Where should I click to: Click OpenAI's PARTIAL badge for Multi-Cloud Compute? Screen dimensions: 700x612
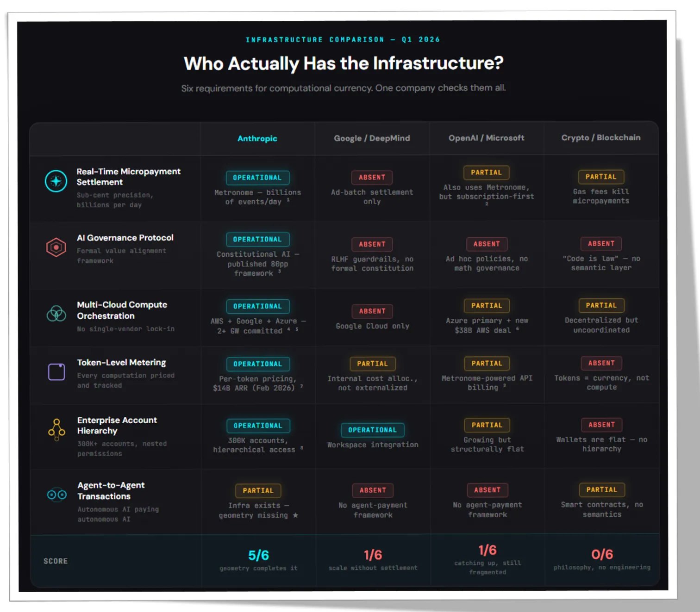(487, 306)
